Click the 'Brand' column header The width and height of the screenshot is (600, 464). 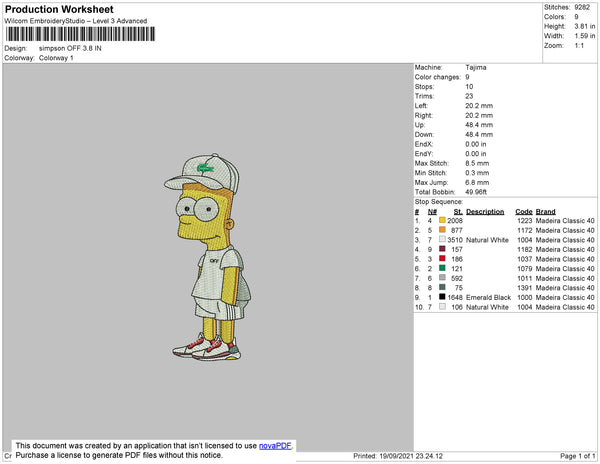point(545,212)
